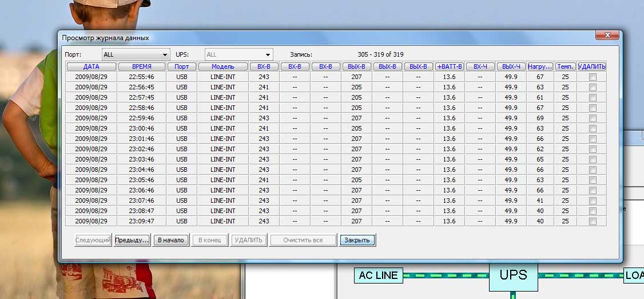644x299 pixels.
Task: Click the Модель column header
Action: pos(223,66)
